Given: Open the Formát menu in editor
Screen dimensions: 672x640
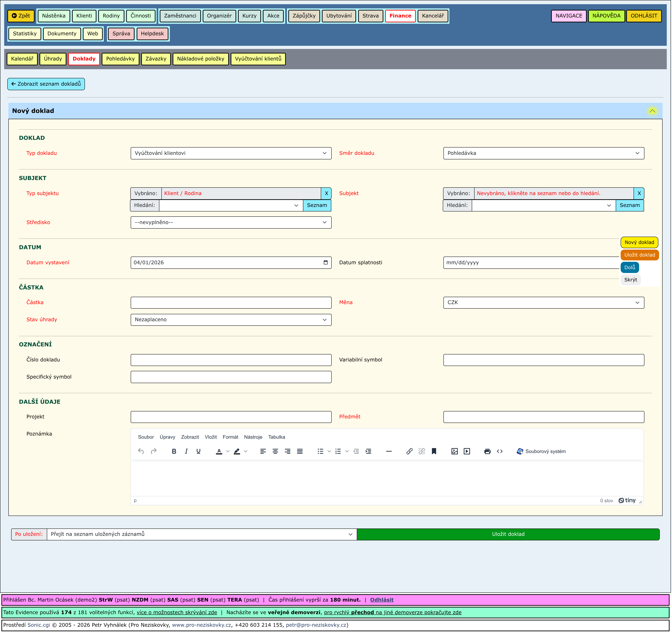Looking at the screenshot, I should coord(231,437).
